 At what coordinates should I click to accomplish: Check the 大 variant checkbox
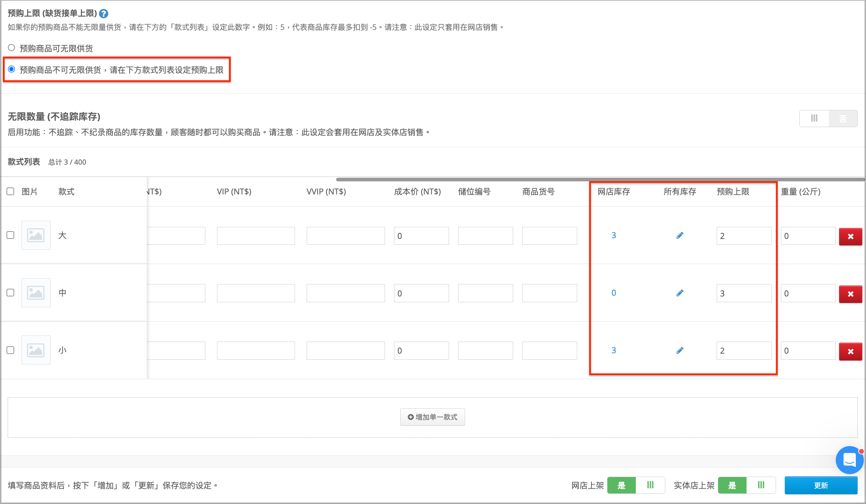(x=11, y=235)
